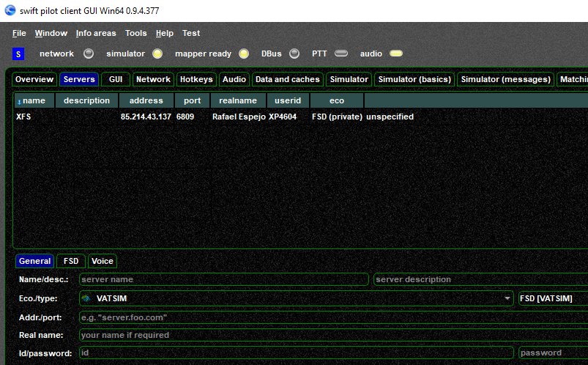Viewport: 588px width, 365px height.
Task: Open the File menu
Action: pos(19,33)
